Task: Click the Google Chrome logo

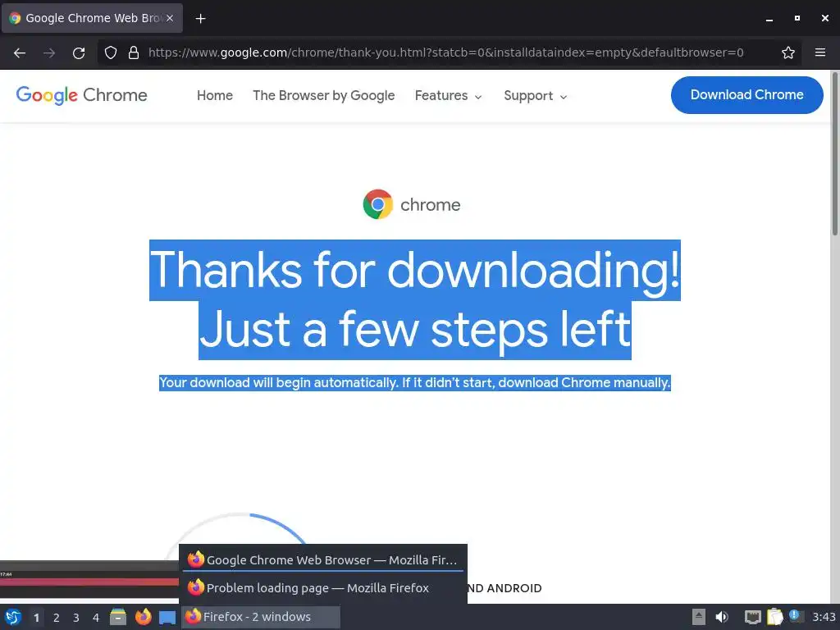Action: (81, 95)
